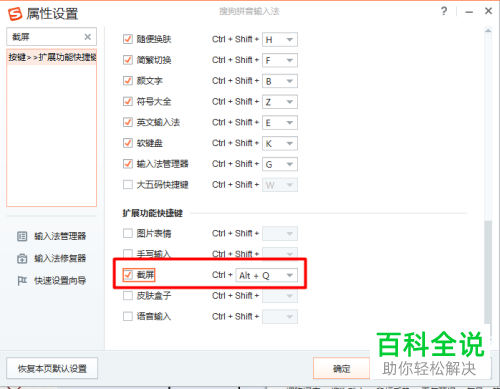The width and height of the screenshot is (500, 389).
Task: Open the 大五码快捷键 dropdown showing W
Action: [x=280, y=185]
